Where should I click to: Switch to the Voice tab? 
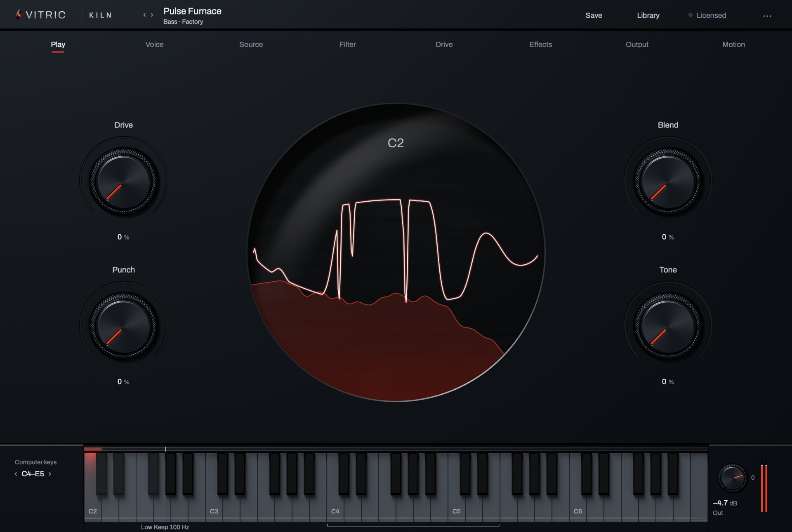154,45
